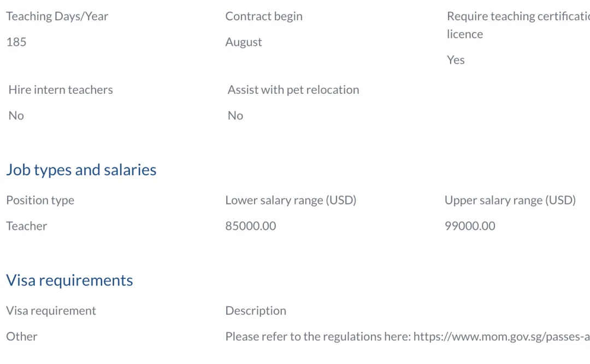Viewport: 590px width, 364px height.
Task: Click the Upper salary range (USD) header
Action: click(x=510, y=200)
